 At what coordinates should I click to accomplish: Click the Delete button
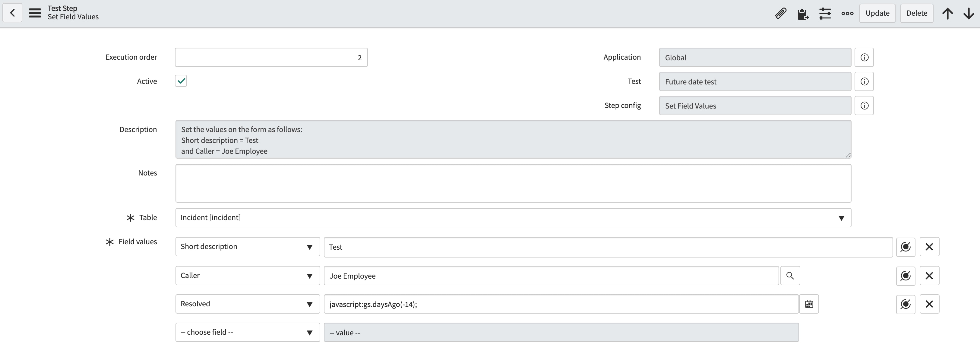click(916, 13)
